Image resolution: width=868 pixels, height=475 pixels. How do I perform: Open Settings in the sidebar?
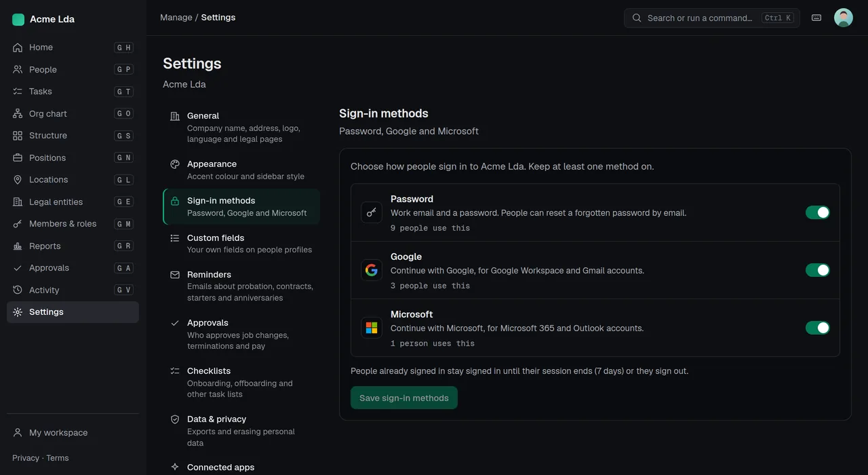point(73,312)
